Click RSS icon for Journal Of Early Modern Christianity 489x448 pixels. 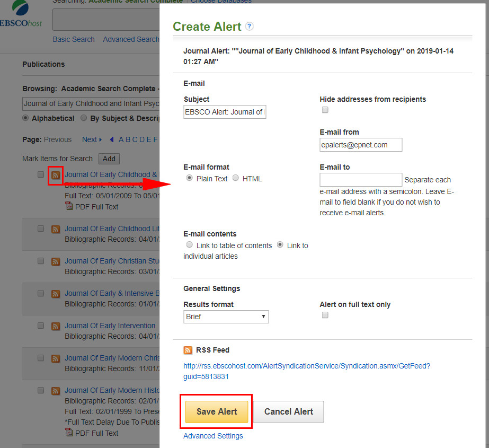point(56,359)
